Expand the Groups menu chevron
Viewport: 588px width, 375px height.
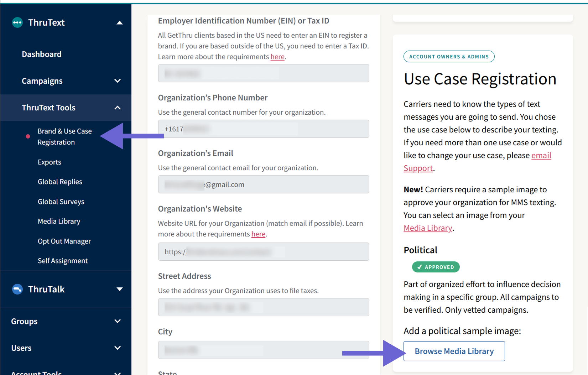click(118, 321)
